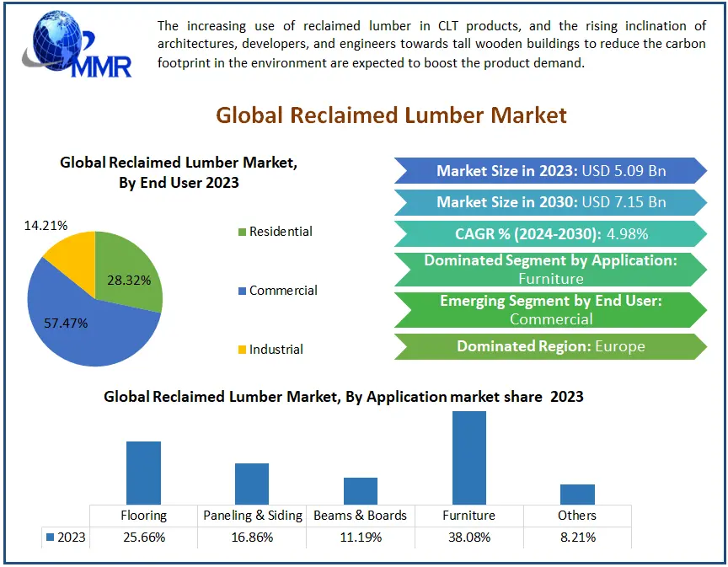Click the Global Reclaimed Lumber Market title
Viewport: 728px width, 567px height.
click(x=391, y=115)
